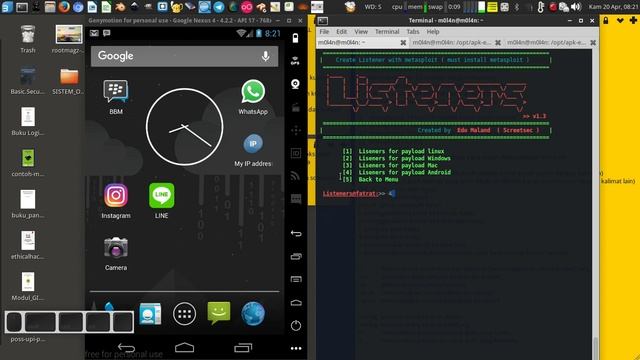
Task: Click 'Liseners for payload Windows' text
Action: tap(404, 158)
